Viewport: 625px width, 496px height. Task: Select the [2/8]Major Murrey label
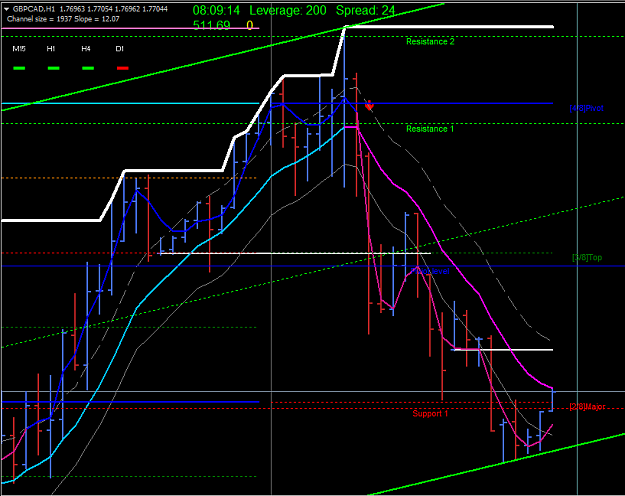587,407
